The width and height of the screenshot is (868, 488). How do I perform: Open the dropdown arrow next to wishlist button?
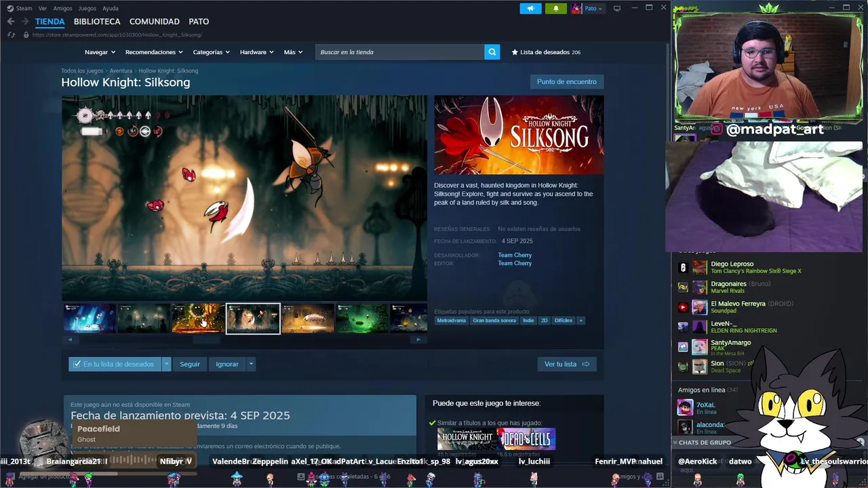pos(166,364)
